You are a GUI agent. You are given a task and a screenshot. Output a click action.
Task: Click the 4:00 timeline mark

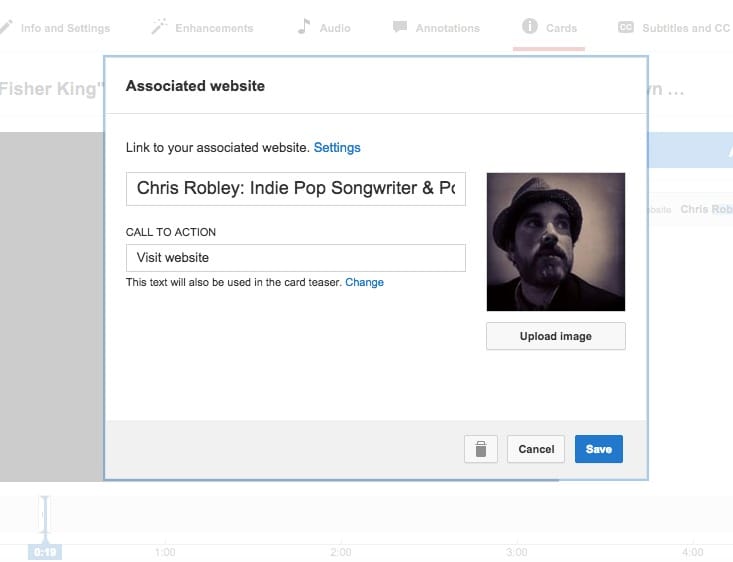click(692, 552)
